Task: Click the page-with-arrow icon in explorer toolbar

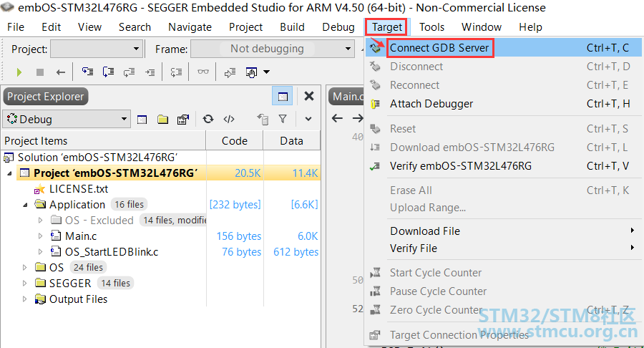Action: (263, 120)
